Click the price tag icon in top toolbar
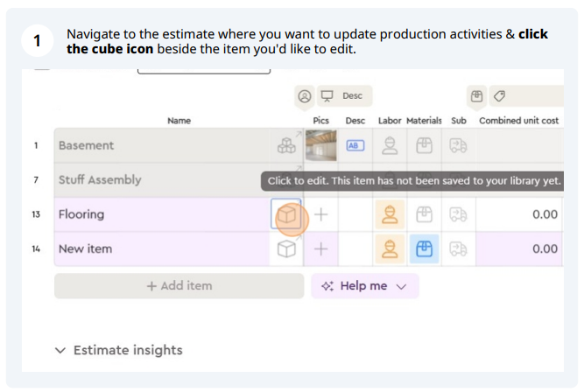The width and height of the screenshot is (584, 392). click(499, 96)
